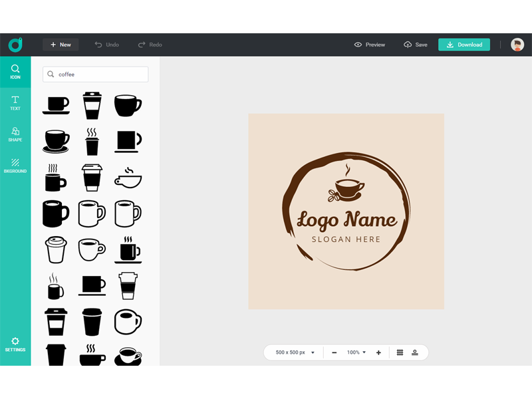Zoom out with the minus button
This screenshot has width=532, height=399.
point(334,352)
